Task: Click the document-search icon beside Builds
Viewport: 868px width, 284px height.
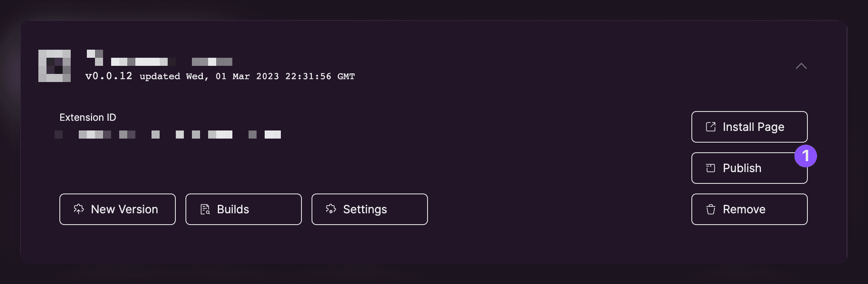Action: (x=205, y=209)
